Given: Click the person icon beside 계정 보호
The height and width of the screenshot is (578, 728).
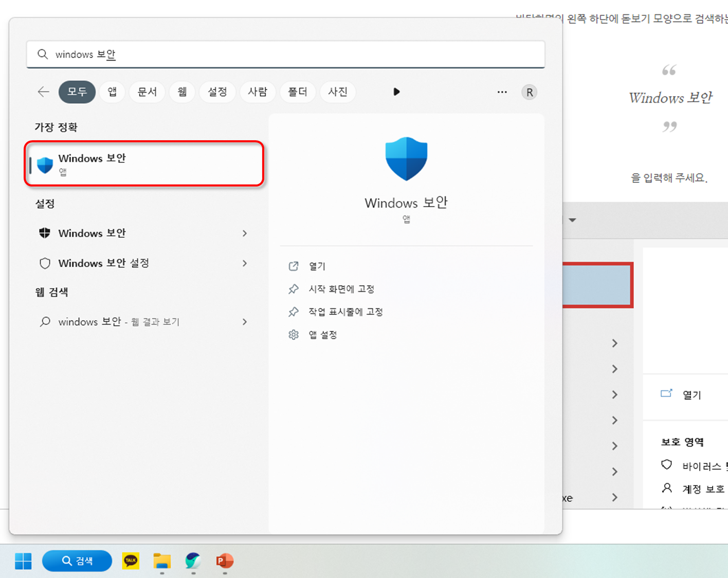Looking at the screenshot, I should [667, 488].
